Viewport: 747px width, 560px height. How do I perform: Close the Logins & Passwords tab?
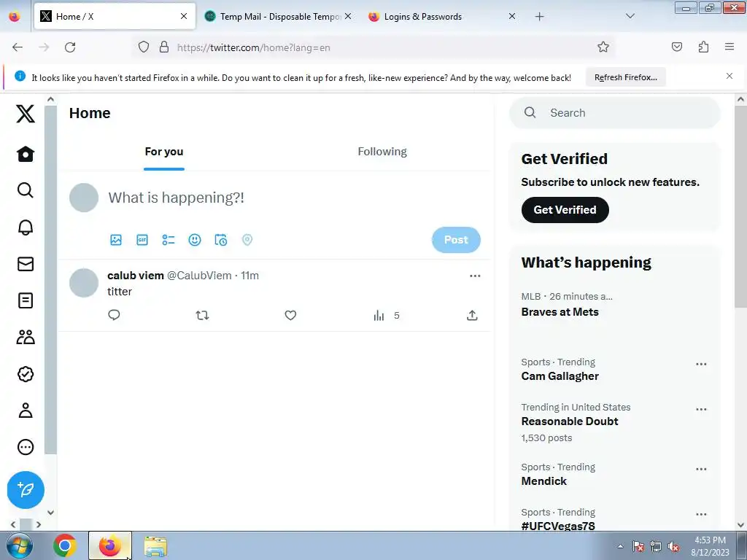[512, 16]
